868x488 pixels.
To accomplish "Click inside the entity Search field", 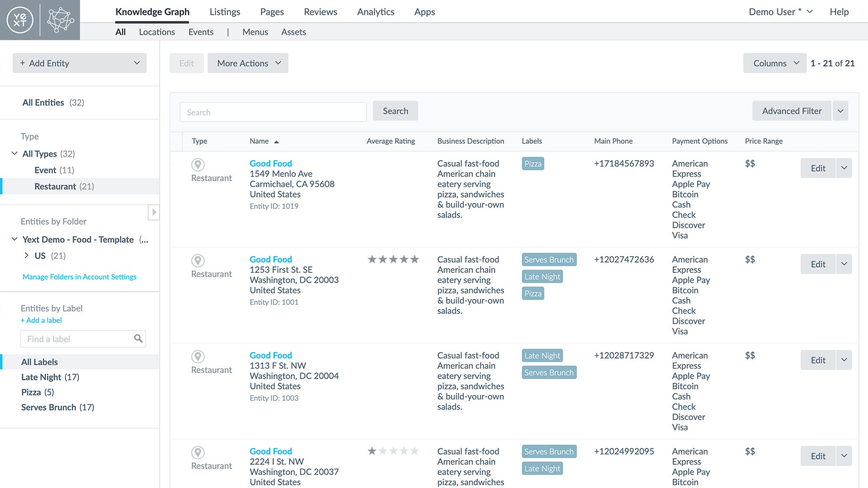I will point(273,112).
